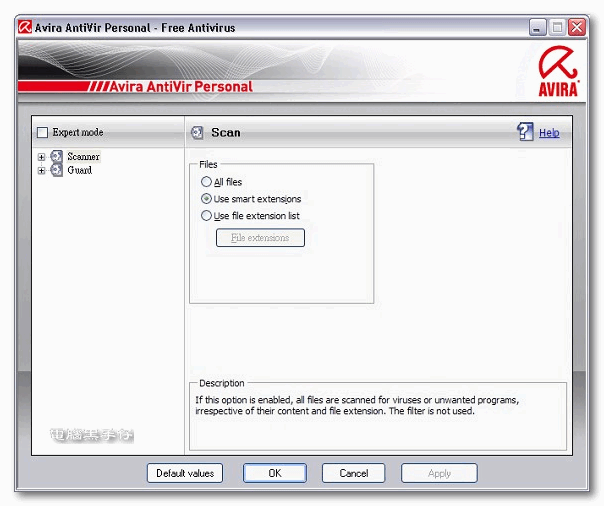Image resolution: width=604 pixels, height=506 pixels.
Task: Click the File extensions button
Action: tap(260, 238)
